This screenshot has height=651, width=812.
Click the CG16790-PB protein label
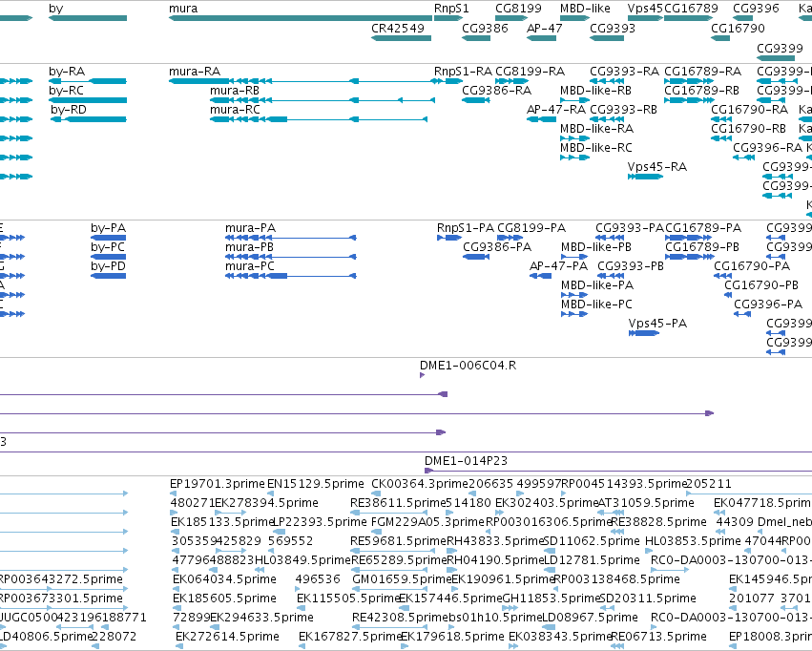[x=761, y=285]
